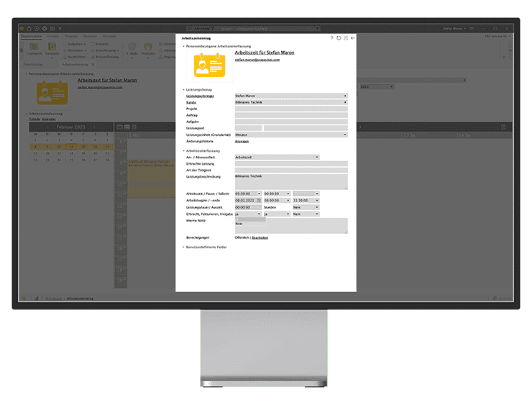Click the Leistungsbeschreibung text field
Screen dimensions: 532x405
pyautogui.click(x=290, y=181)
